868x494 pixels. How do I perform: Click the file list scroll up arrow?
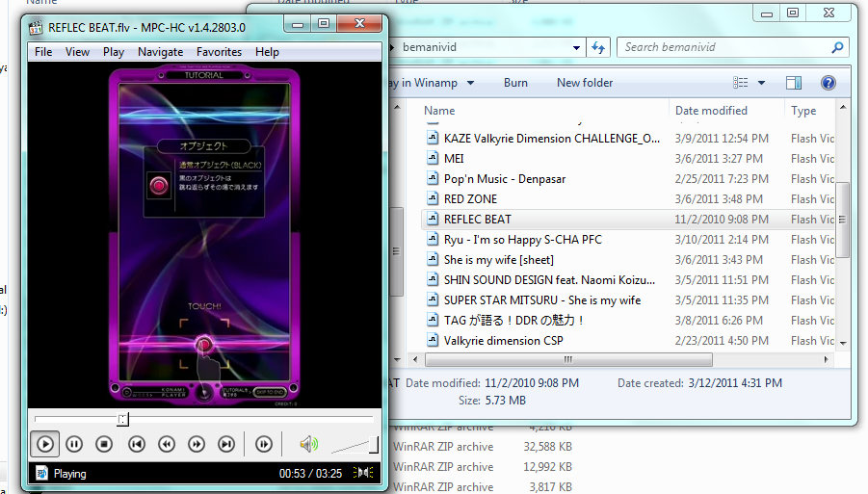tap(843, 107)
